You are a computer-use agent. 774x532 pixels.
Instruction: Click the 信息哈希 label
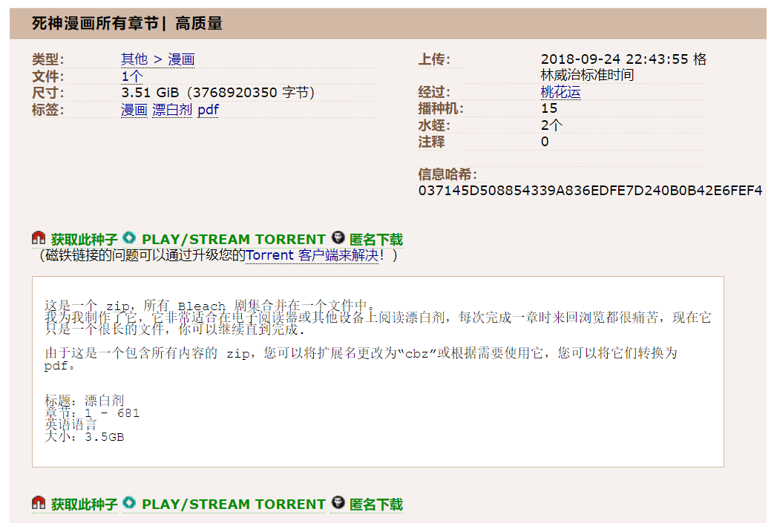click(x=447, y=174)
